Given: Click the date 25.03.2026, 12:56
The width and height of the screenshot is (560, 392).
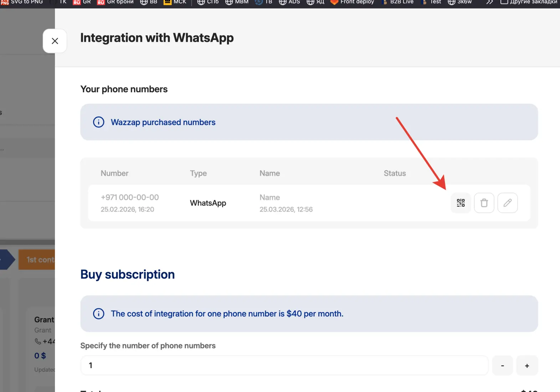Looking at the screenshot, I should pos(286,209).
